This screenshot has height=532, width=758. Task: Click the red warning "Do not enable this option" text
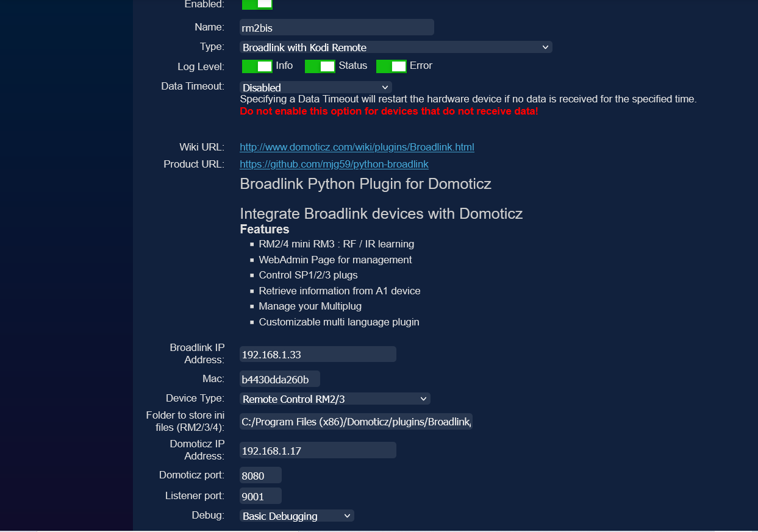click(x=389, y=112)
